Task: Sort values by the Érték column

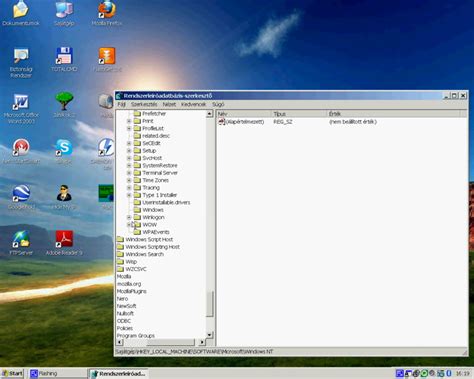Action: coord(393,114)
